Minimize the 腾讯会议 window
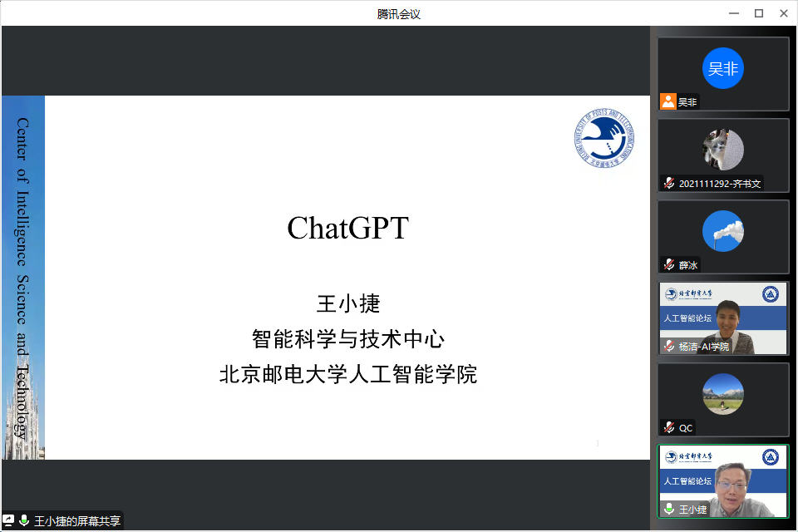 [x=734, y=13]
